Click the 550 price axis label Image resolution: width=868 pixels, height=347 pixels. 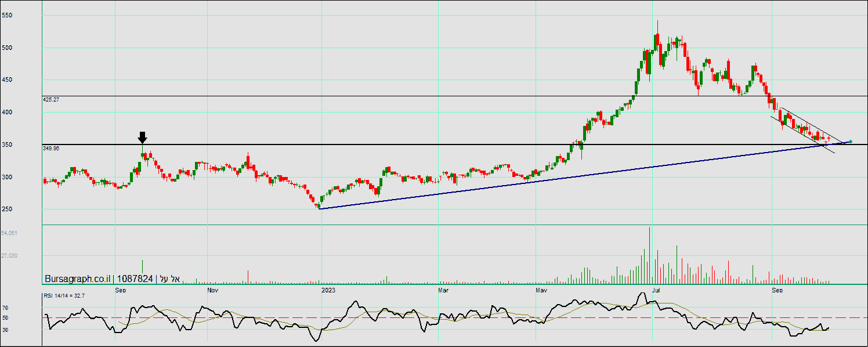[x=7, y=16]
